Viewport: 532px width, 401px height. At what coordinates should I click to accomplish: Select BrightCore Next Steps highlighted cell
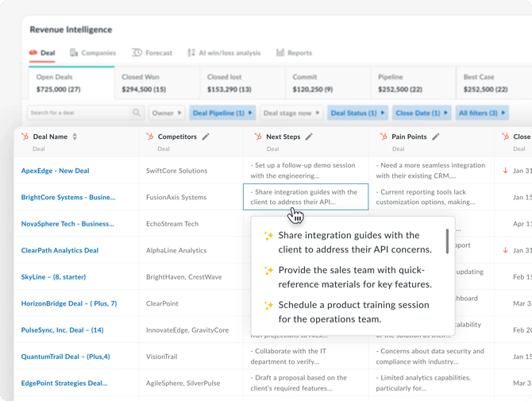(x=306, y=197)
